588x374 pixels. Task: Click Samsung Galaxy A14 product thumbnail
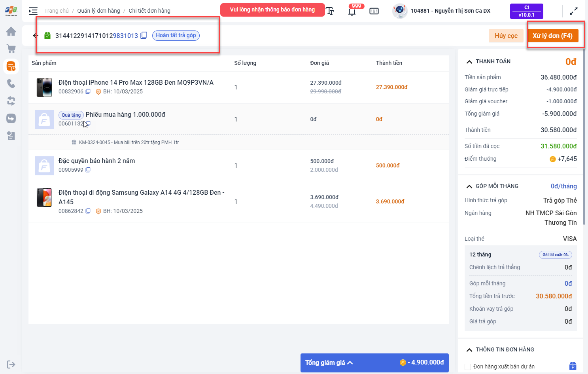coord(44,197)
